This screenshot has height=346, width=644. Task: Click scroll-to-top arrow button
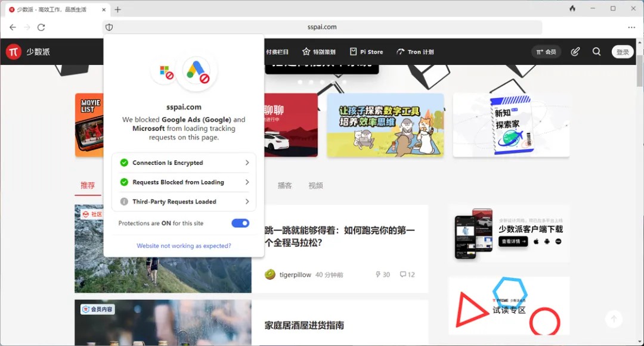(614, 319)
